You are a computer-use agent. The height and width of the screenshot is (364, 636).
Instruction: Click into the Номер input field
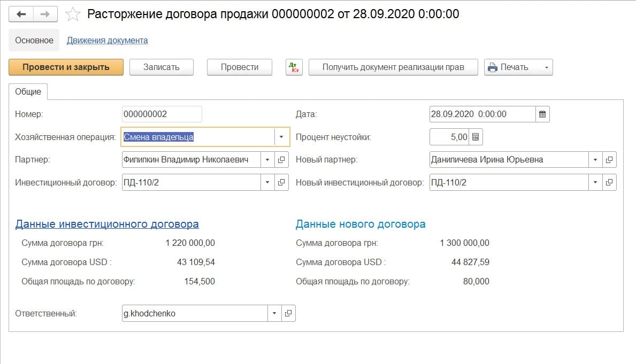[162, 114]
